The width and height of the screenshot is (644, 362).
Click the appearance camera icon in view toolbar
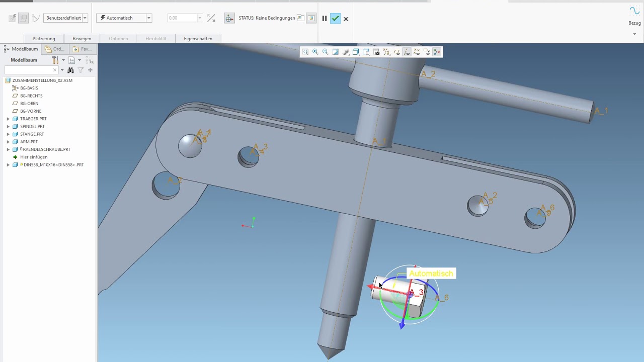point(376,52)
